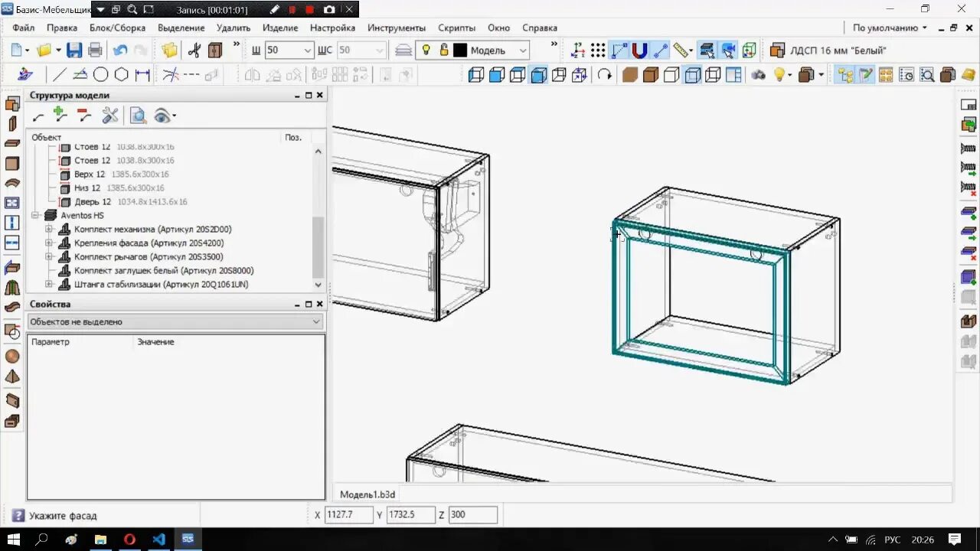Activate the ruler measure tool

(x=681, y=51)
